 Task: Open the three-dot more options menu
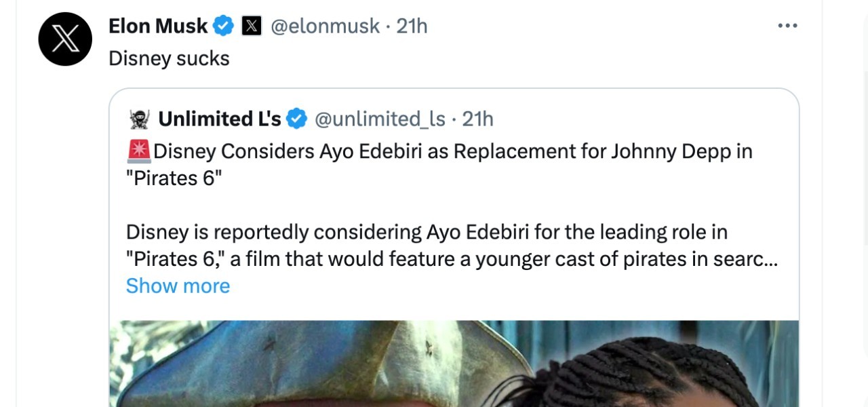pos(787,26)
